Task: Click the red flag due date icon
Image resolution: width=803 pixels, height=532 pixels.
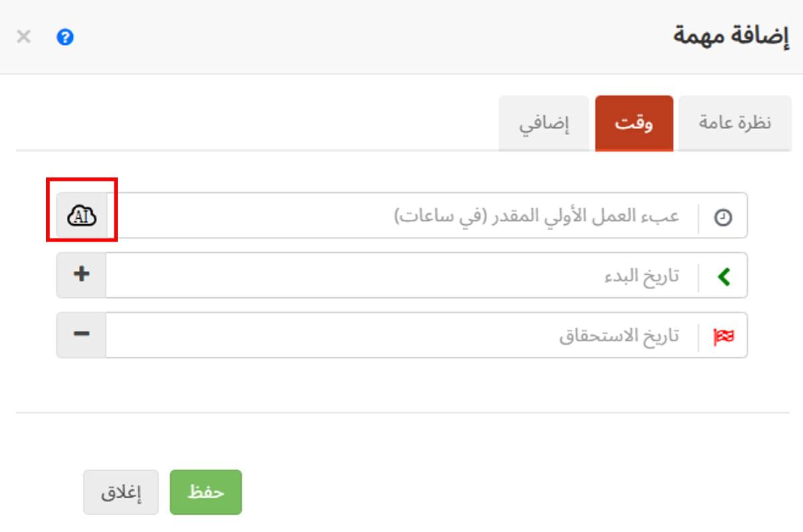Action: [x=723, y=336]
